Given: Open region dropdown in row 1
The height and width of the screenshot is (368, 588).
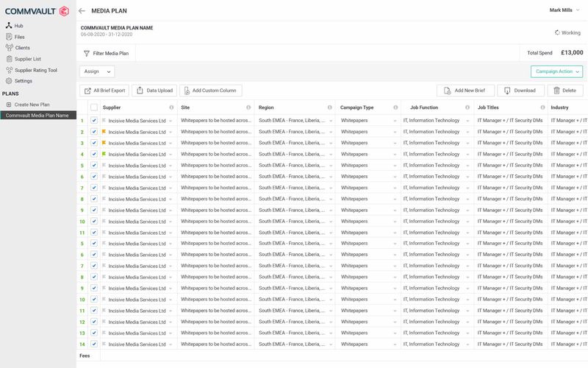Looking at the screenshot, I should pyautogui.click(x=331, y=121).
